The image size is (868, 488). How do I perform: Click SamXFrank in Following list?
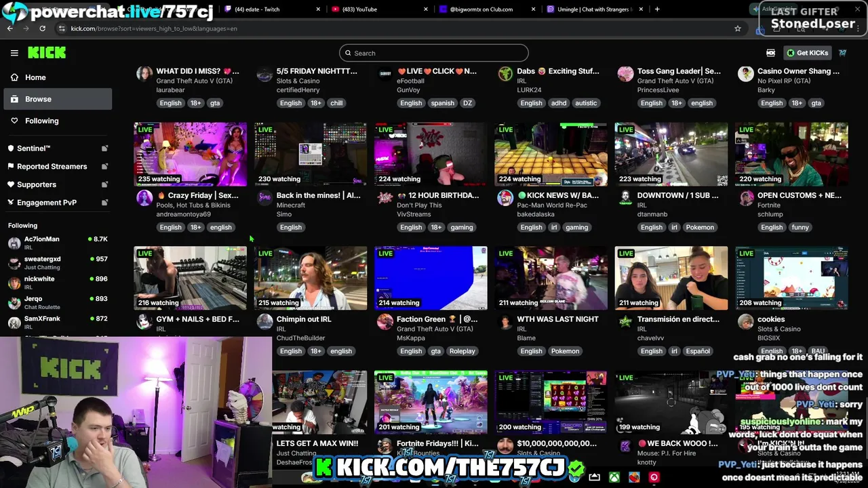click(x=58, y=322)
